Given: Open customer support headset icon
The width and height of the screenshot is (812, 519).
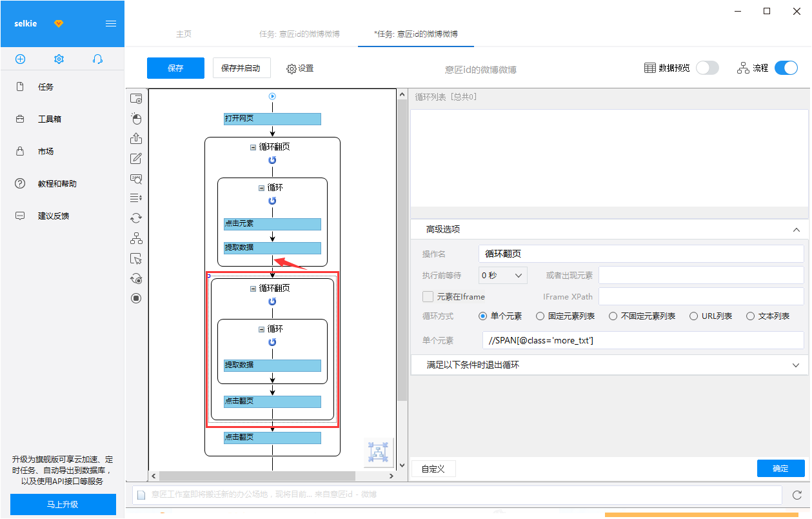Looking at the screenshot, I should [x=97, y=59].
